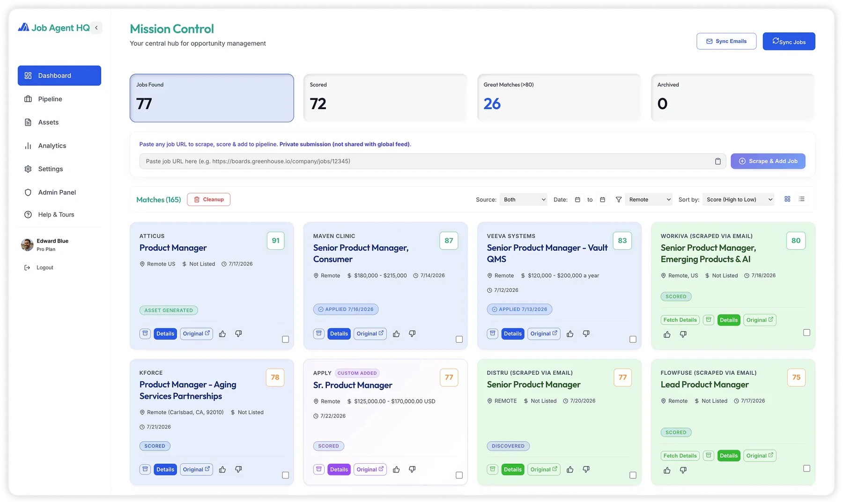The image size is (843, 504).
Task: Open the start date picker
Action: pyautogui.click(x=577, y=200)
